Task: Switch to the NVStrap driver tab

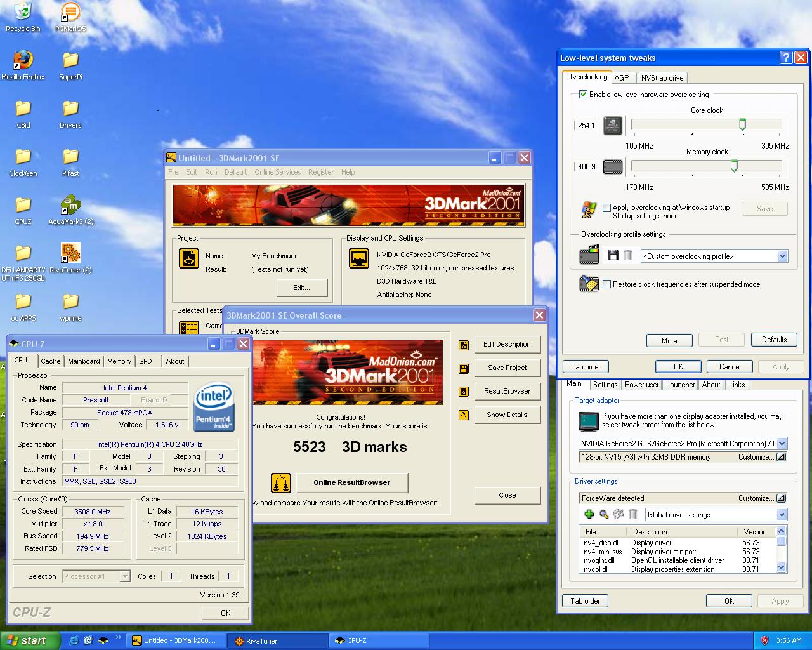Action: click(663, 78)
